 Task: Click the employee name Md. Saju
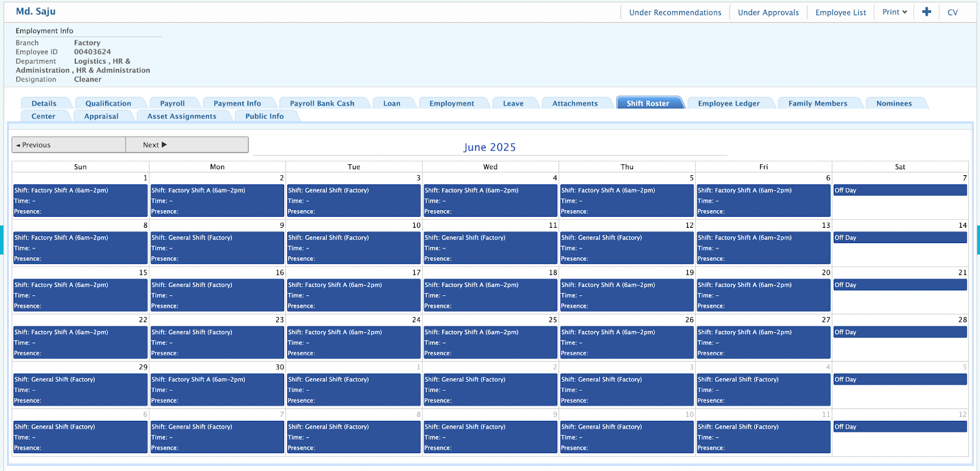[x=36, y=11]
